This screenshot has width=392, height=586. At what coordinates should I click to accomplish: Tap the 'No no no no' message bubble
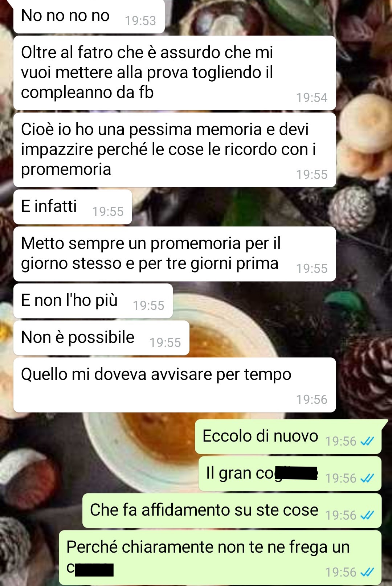point(89,17)
